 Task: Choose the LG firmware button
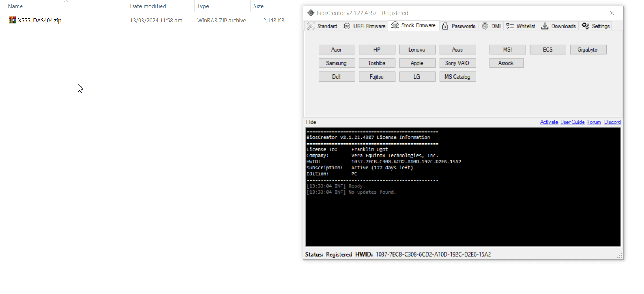coord(417,76)
